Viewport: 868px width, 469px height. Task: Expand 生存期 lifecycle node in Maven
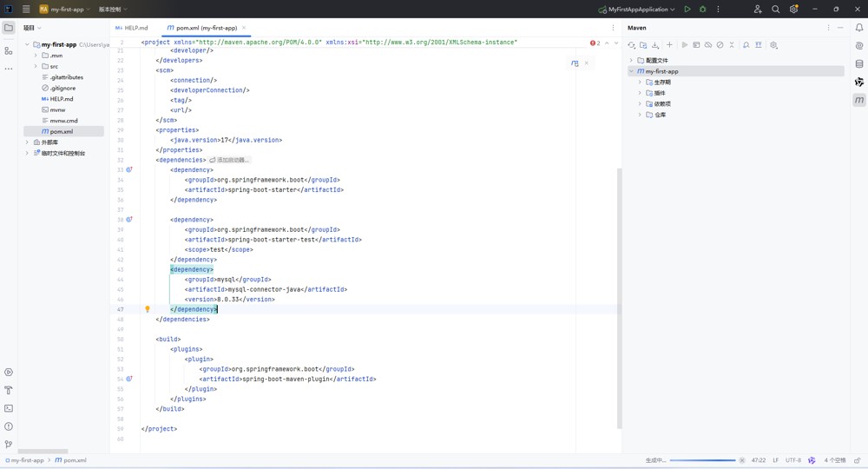click(640, 82)
